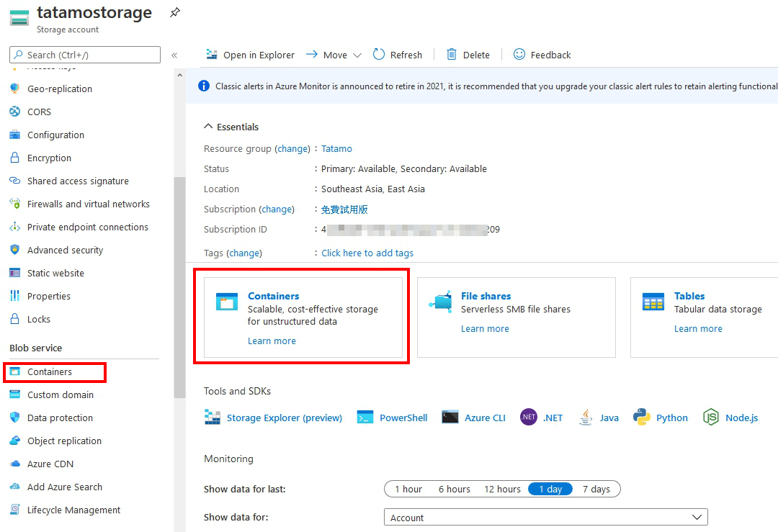This screenshot has height=532, width=778.
Task: Click the Java coffee cup icon
Action: click(586, 418)
